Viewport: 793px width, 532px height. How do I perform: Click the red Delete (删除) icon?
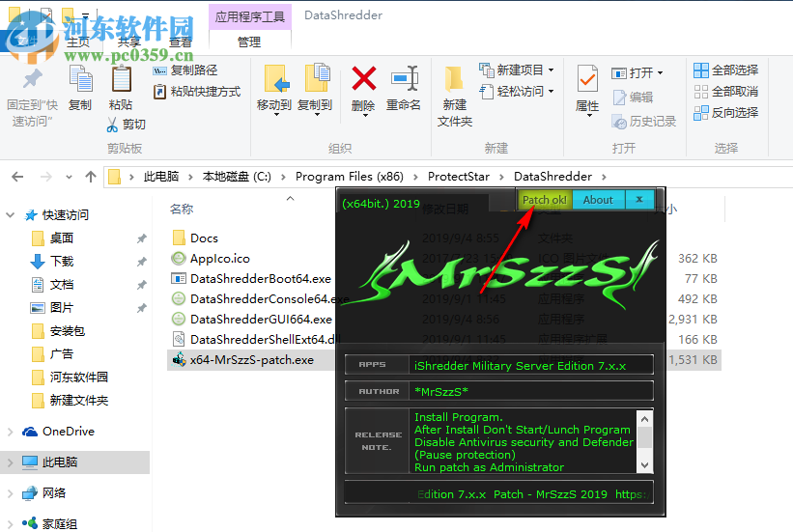pyautogui.click(x=363, y=78)
